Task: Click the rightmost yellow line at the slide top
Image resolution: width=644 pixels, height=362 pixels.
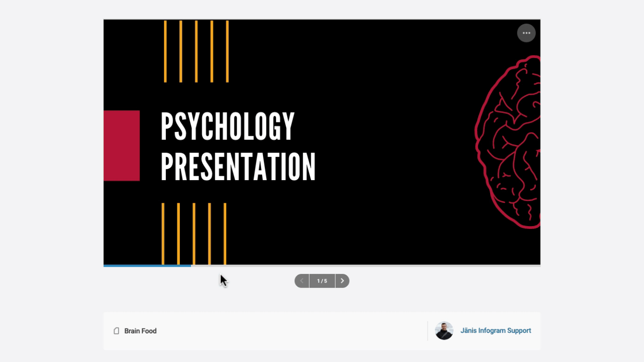Action: coord(227,51)
